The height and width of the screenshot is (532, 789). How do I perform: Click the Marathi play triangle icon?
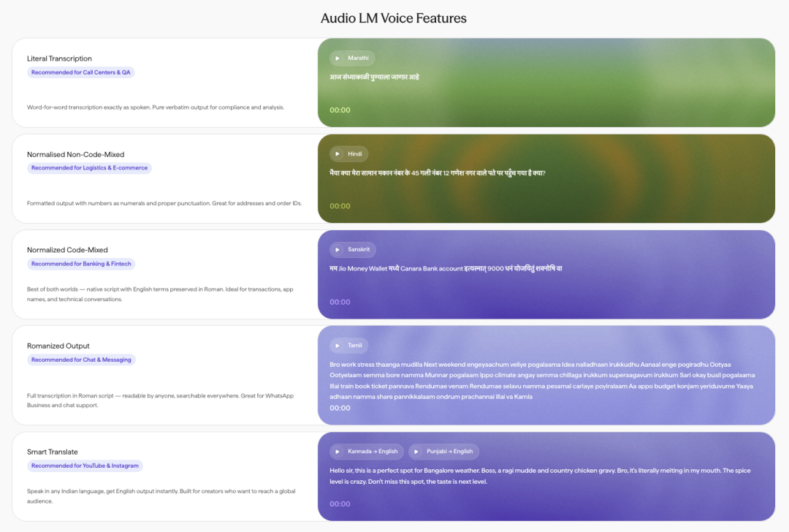(337, 58)
